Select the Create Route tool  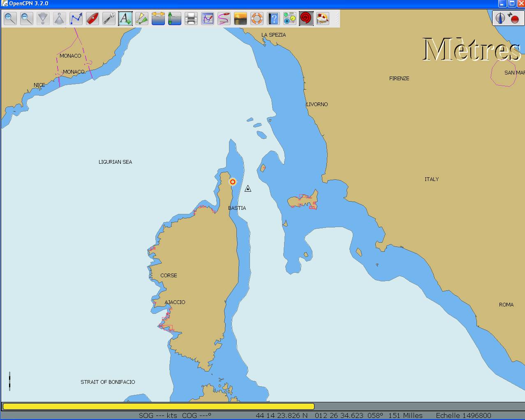(x=76, y=19)
